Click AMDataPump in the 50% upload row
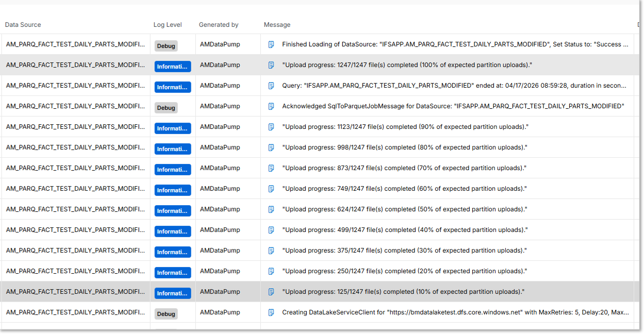The height and width of the screenshot is (334, 644). coord(220,209)
